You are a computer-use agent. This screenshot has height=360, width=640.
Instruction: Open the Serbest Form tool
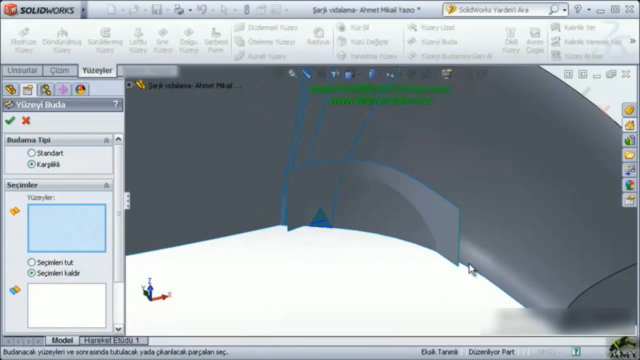click(216, 40)
